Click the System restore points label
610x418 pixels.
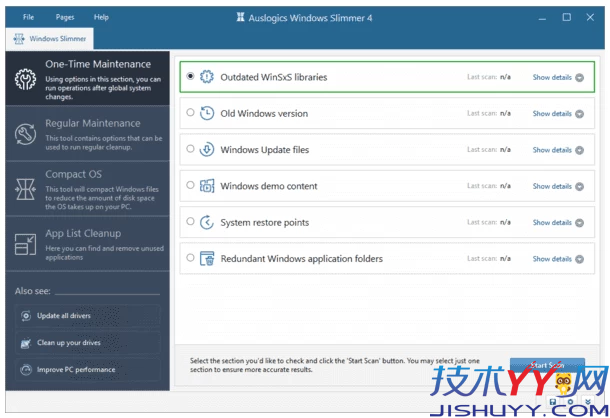[x=265, y=223]
